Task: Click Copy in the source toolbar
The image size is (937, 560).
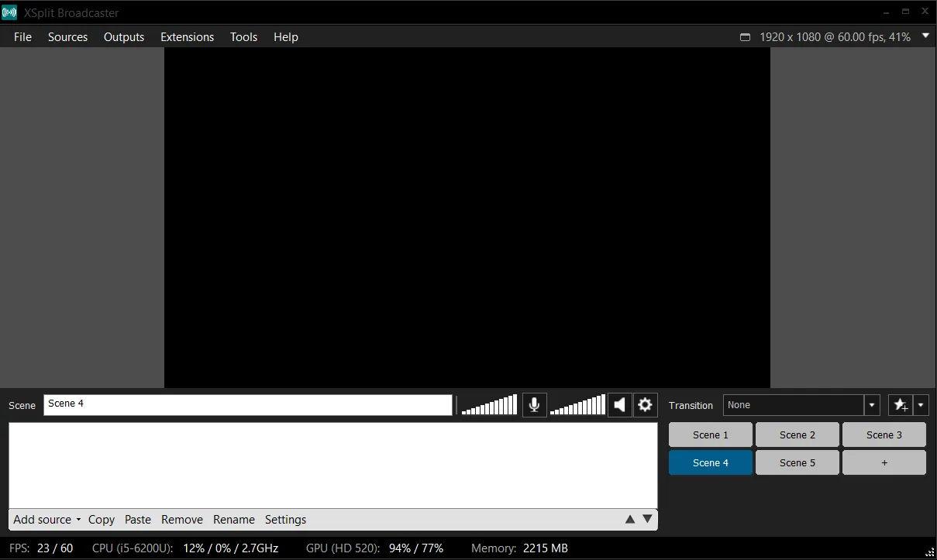Action: coord(102,520)
